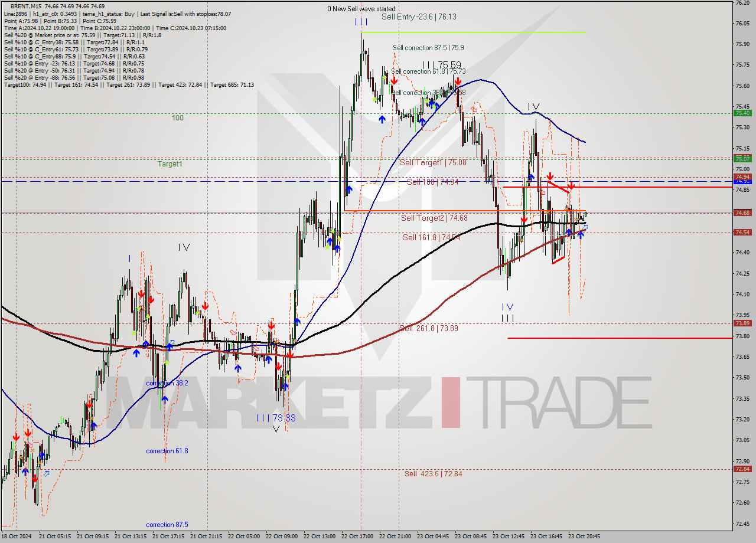The image size is (756, 543).
Task: Click 76.20 on the price axis
Action: tap(742, 3)
